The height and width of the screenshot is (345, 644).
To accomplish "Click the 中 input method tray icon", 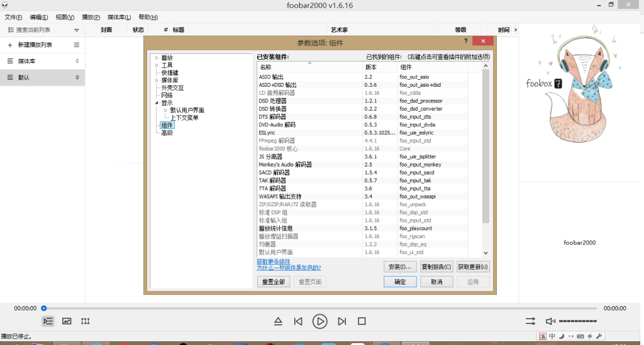I will click(x=552, y=336).
